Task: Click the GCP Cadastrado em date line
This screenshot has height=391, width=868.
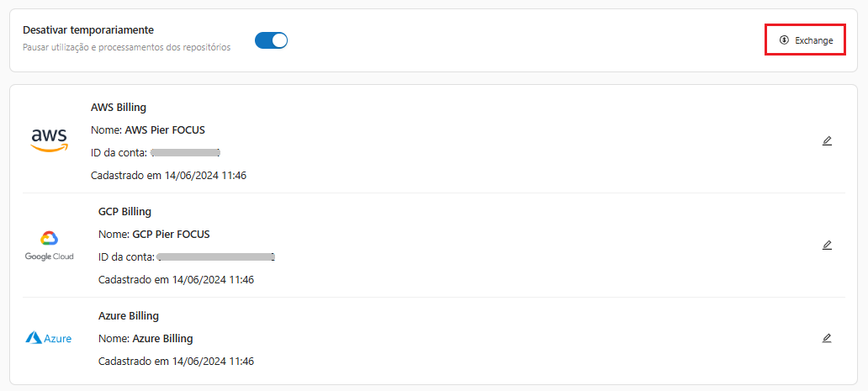Action: pos(176,279)
